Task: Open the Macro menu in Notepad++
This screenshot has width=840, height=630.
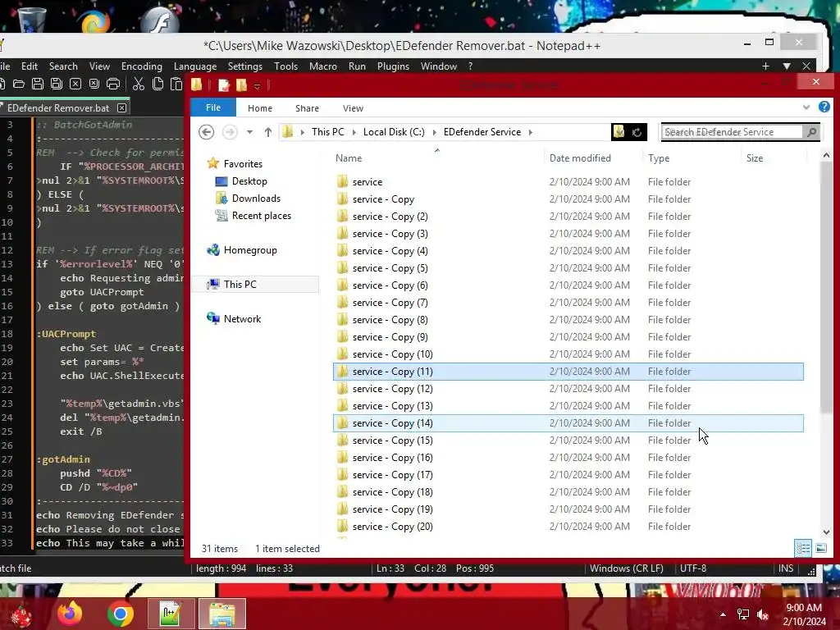Action: pyautogui.click(x=323, y=66)
